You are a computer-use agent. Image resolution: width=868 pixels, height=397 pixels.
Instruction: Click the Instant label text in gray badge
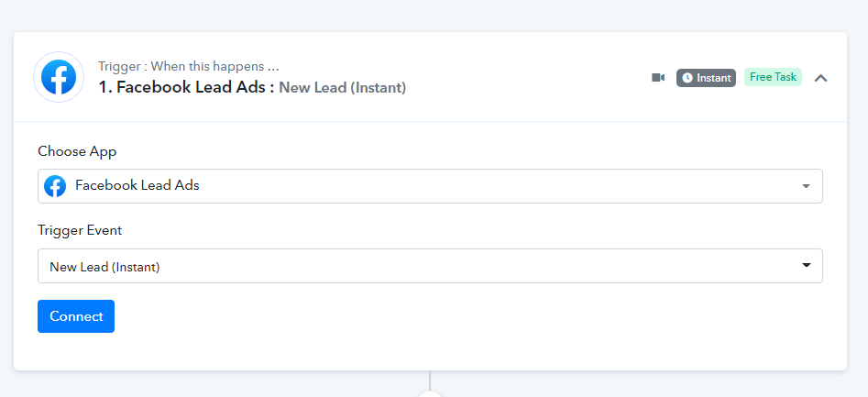713,78
